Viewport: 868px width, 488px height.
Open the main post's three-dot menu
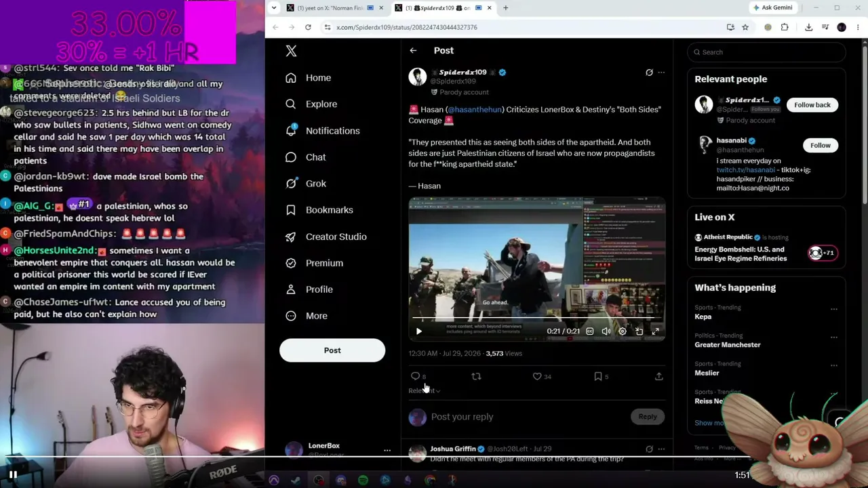[661, 73]
